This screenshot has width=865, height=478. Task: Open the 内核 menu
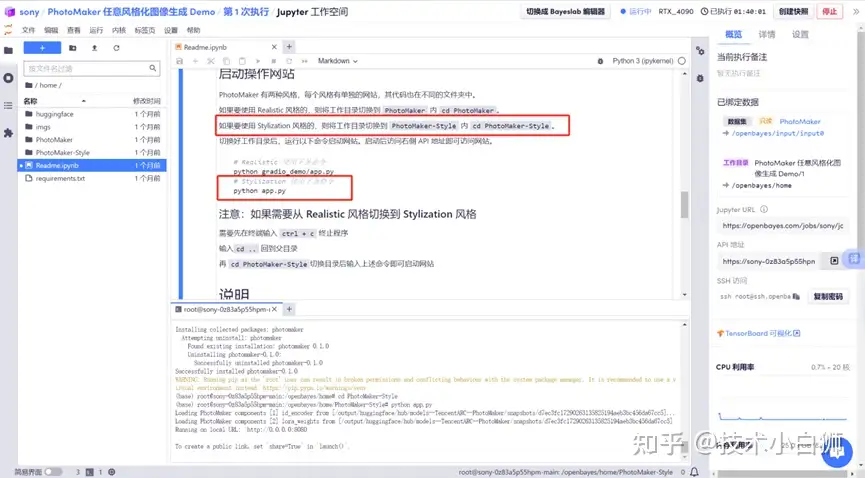119,30
